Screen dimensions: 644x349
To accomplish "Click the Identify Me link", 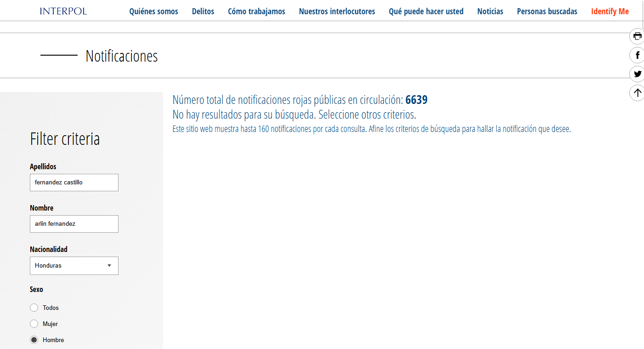I will tap(610, 11).
